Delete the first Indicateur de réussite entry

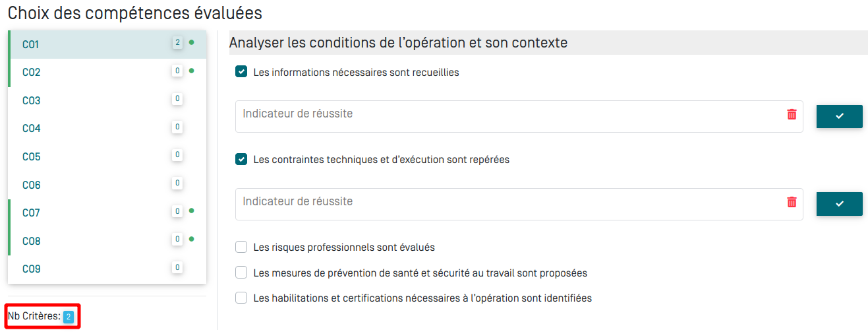(792, 115)
